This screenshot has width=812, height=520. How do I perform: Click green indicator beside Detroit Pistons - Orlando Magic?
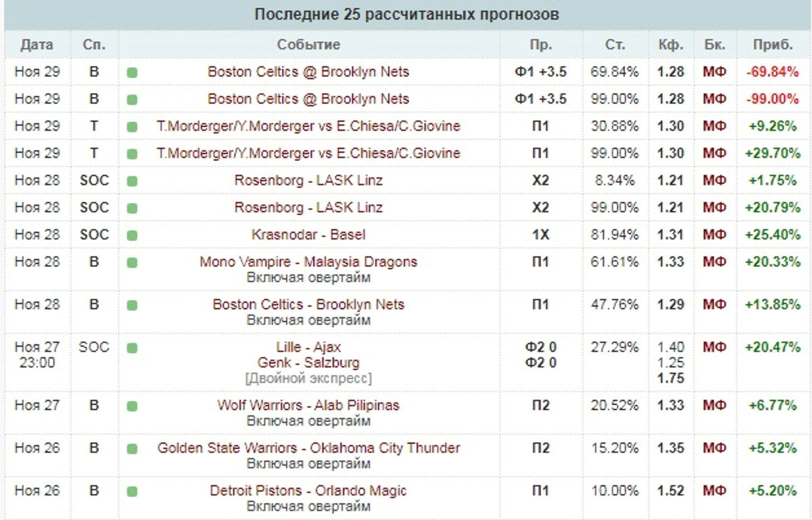pos(132,492)
